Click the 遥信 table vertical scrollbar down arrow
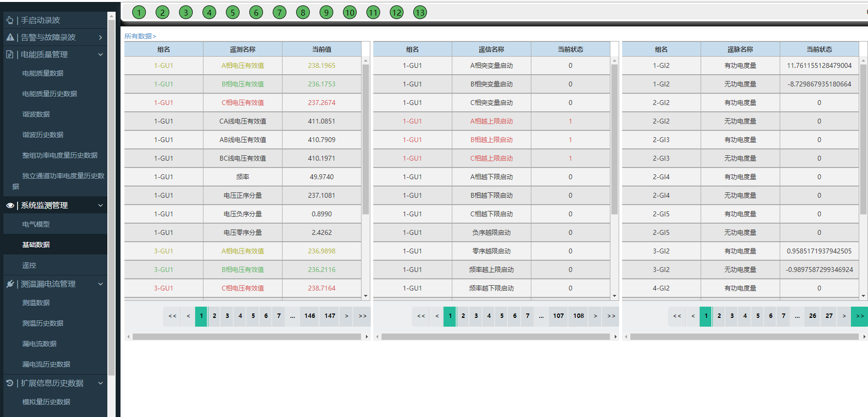The image size is (868, 417). coord(614,296)
